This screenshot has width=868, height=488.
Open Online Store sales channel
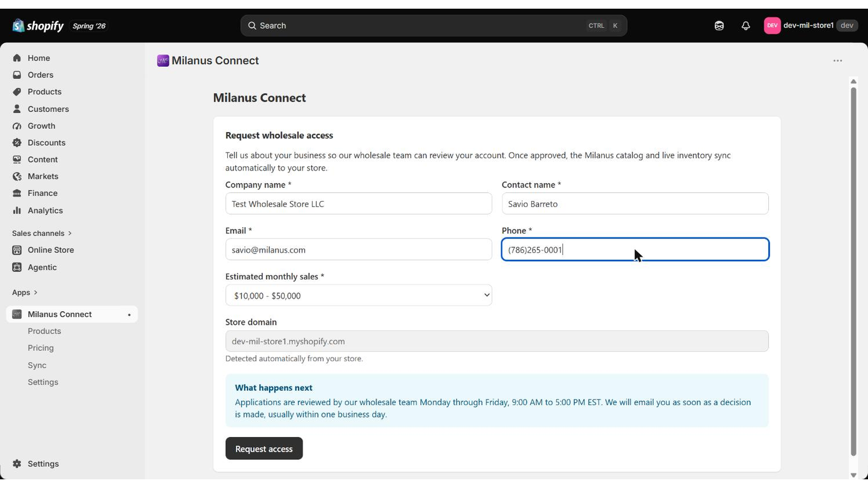50,250
